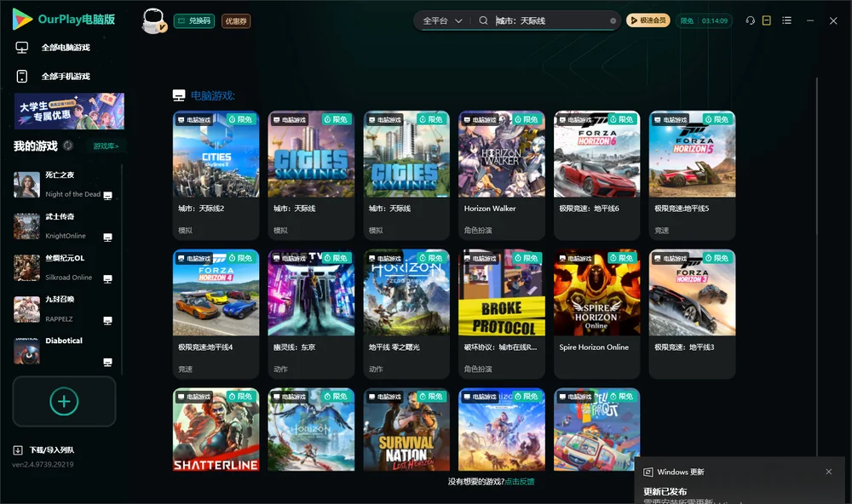Click PC icon under Diabotical
The image size is (852, 504).
coord(107,363)
